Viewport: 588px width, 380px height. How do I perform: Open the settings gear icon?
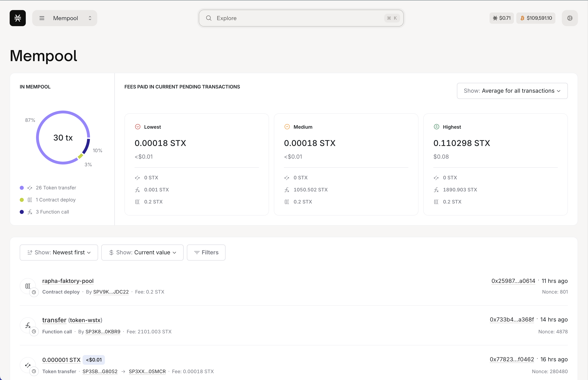570,18
